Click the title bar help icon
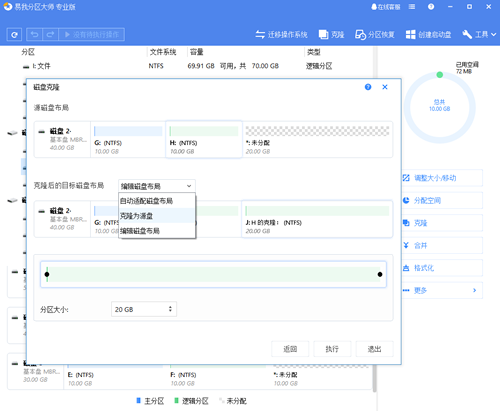This screenshot has width=500, height=411. pos(431,7)
